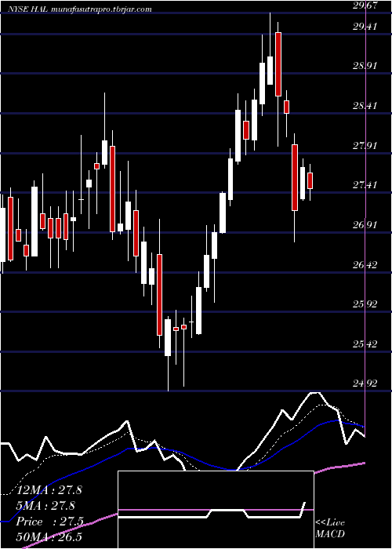The width and height of the screenshot is (392, 549).
Task: Click the last red candlestick on the right
Action: [310, 180]
